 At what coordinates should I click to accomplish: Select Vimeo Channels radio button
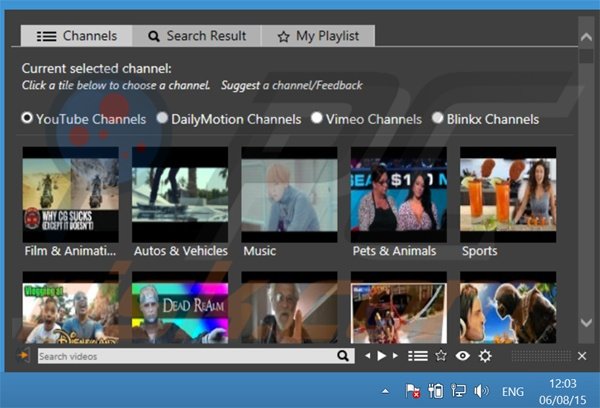[317, 118]
